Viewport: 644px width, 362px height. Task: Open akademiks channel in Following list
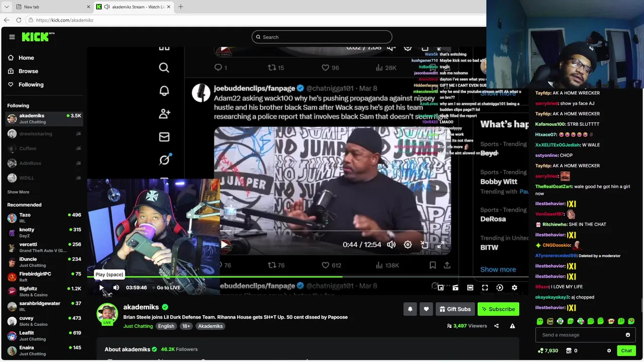[x=44, y=119]
